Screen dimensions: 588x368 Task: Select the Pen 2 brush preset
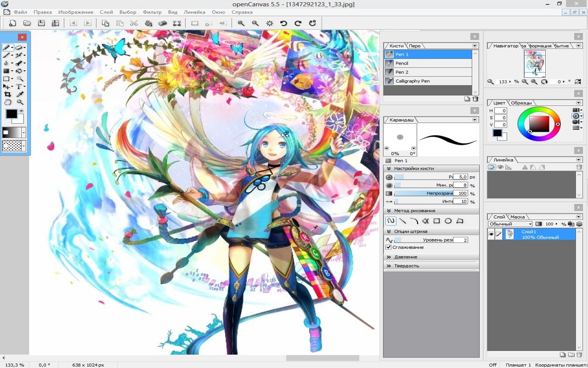tap(428, 72)
